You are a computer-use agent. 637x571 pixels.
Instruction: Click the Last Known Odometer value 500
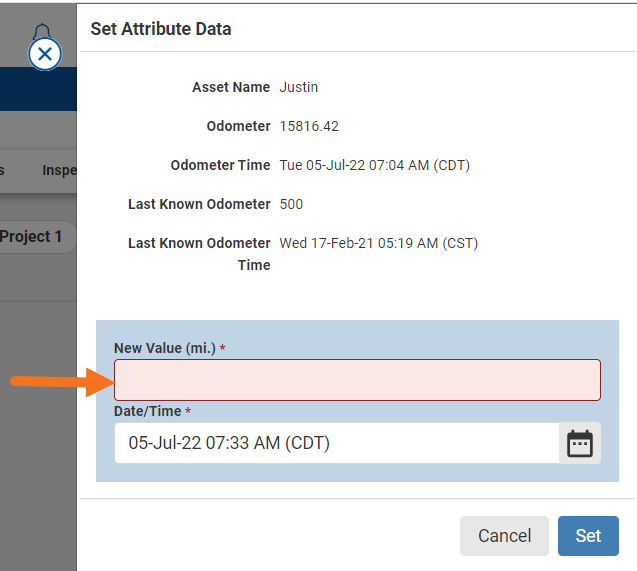pyautogui.click(x=291, y=204)
